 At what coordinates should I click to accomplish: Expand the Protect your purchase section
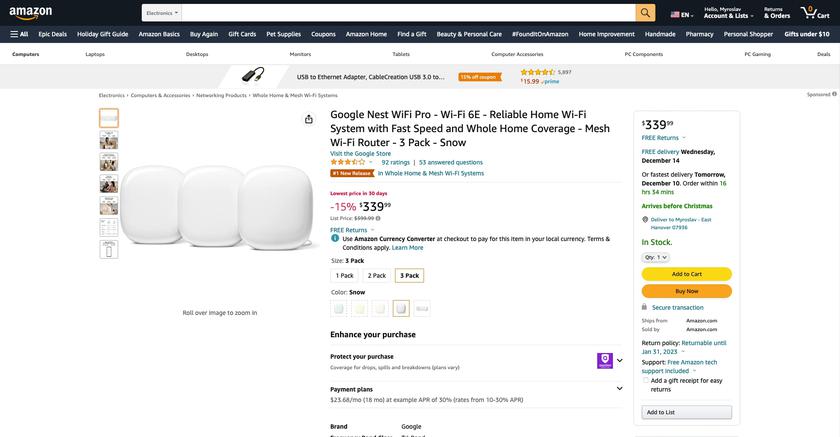pyautogui.click(x=619, y=360)
